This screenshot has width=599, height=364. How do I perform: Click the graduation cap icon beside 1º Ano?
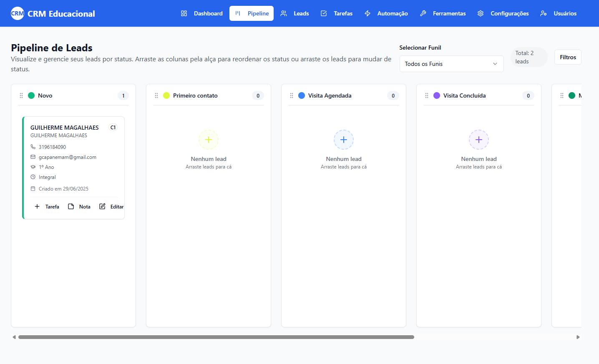[x=33, y=167]
